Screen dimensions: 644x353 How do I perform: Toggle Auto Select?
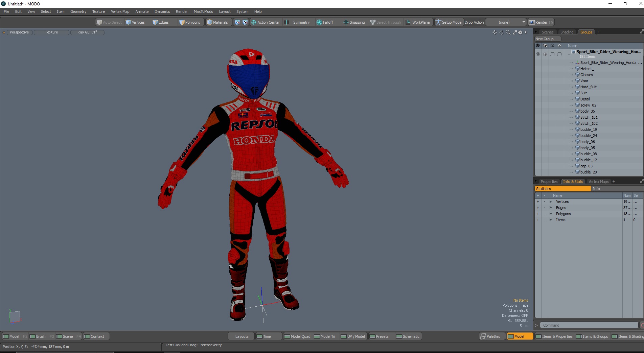coord(109,22)
